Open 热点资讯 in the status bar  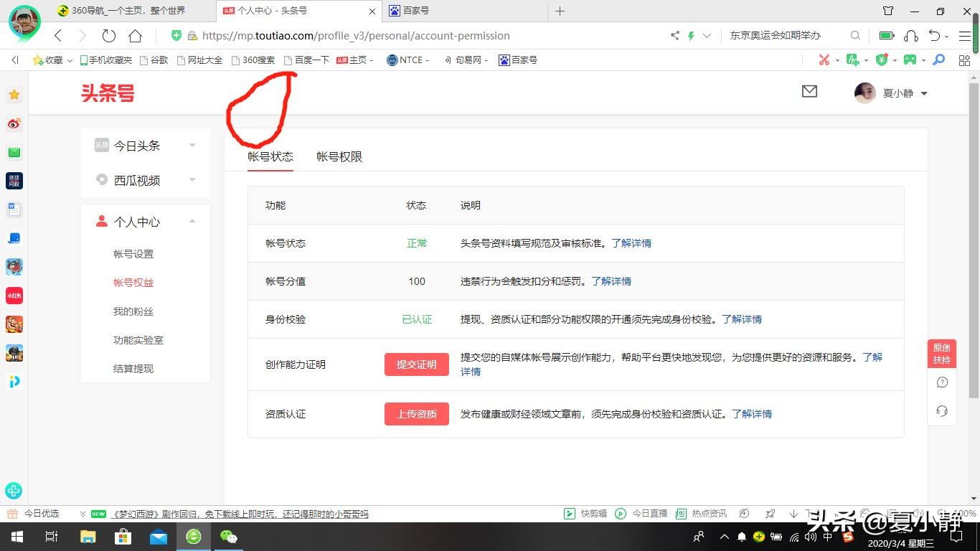click(701, 514)
